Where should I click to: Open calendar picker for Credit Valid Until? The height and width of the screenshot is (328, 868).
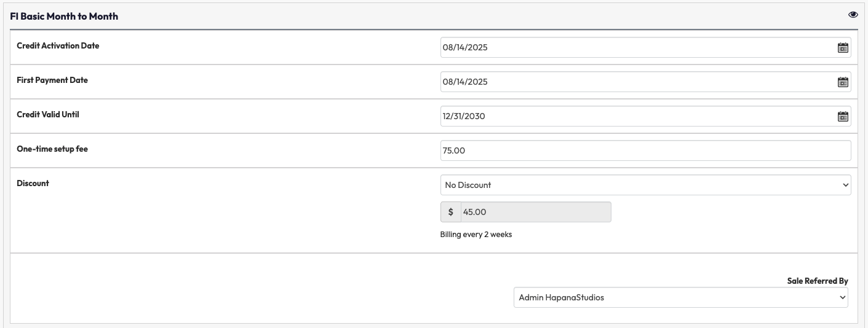coord(843,117)
